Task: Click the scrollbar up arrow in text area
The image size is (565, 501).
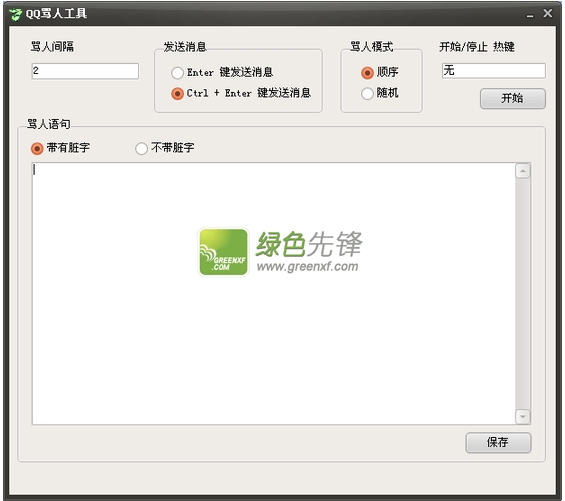Action: (522, 171)
